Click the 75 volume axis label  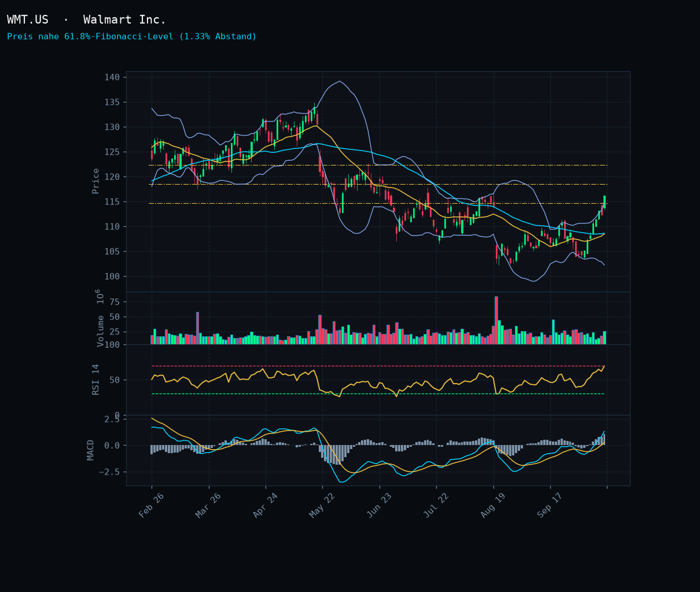[x=115, y=302]
